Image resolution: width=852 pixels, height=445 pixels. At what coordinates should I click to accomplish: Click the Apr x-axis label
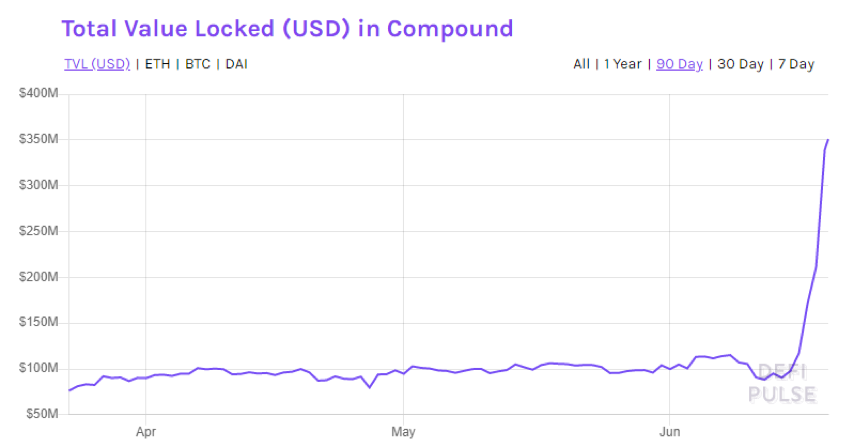(x=145, y=432)
